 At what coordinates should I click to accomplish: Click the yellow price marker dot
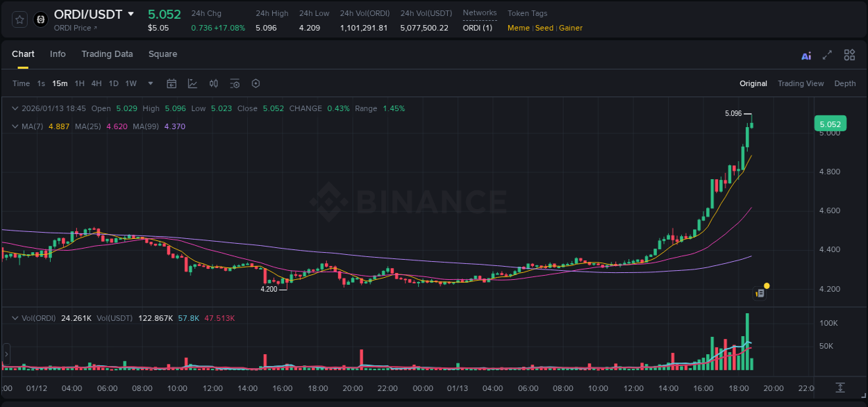(766, 285)
